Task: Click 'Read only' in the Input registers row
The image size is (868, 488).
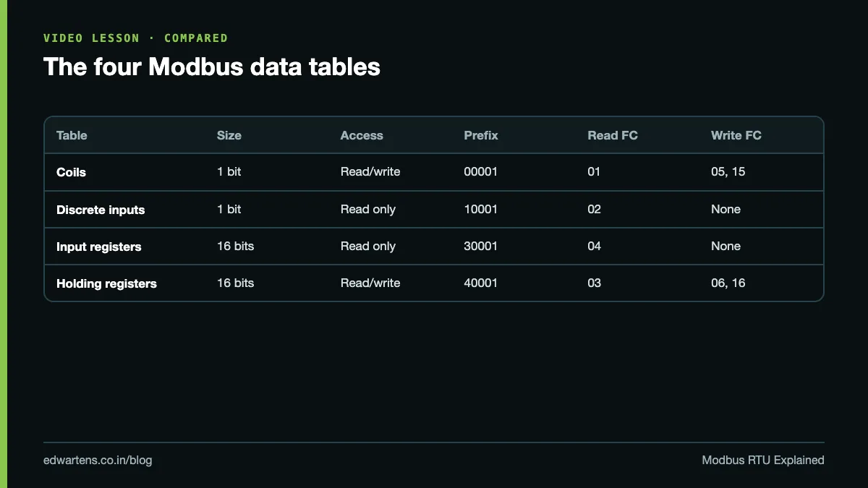Action: pyautogui.click(x=368, y=246)
